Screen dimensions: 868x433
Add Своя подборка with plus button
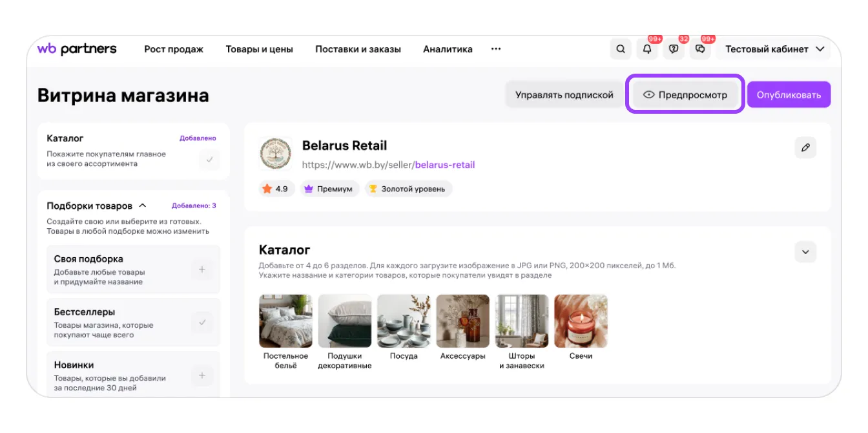point(202,269)
